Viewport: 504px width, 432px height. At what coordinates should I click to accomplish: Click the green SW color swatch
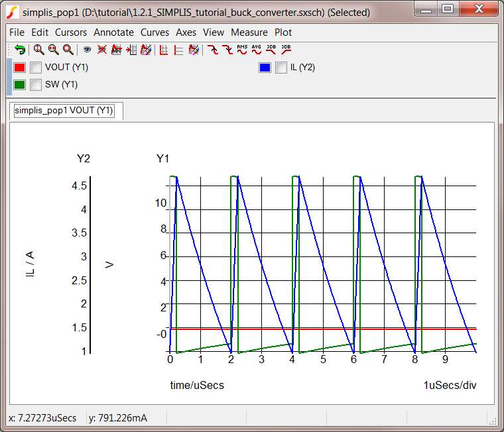[x=20, y=85]
